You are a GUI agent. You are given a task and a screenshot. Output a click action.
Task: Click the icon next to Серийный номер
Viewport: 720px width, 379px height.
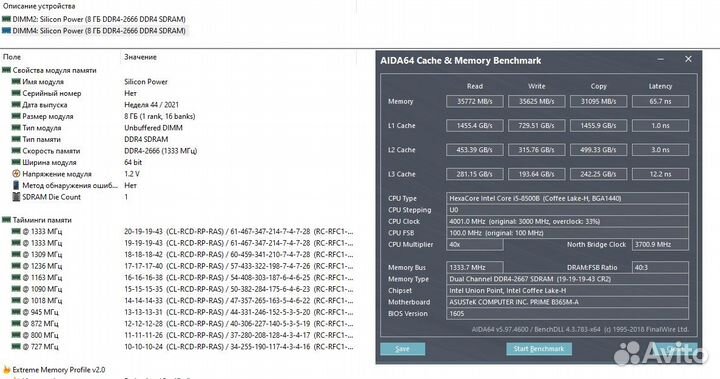(16, 93)
